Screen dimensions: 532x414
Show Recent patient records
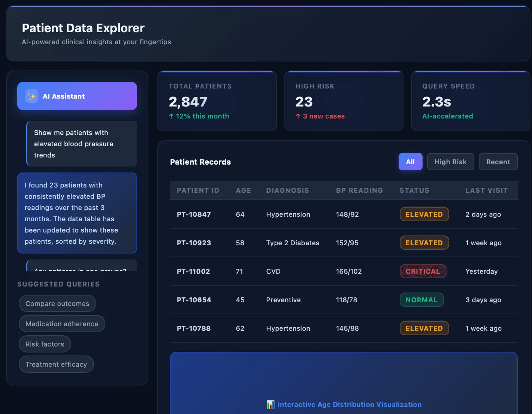[498, 162]
